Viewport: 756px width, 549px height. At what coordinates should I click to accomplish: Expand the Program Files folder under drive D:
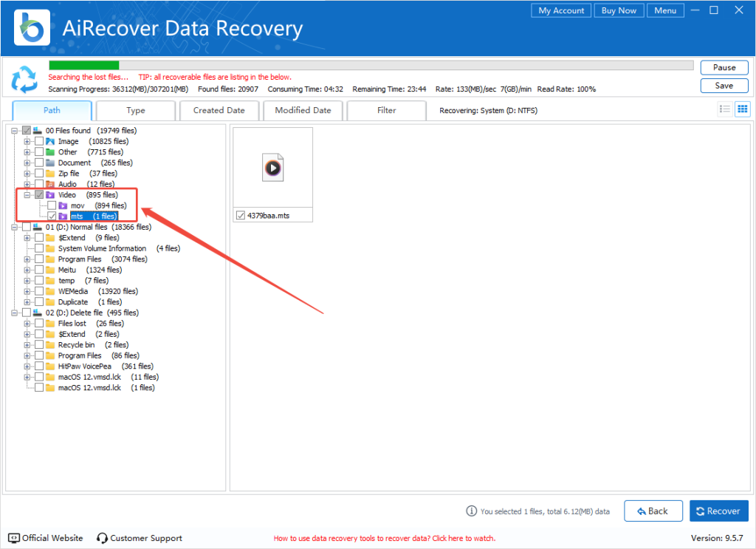coord(27,259)
